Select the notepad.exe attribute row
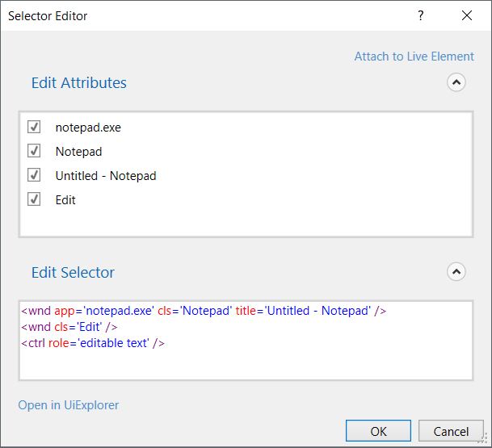 click(88, 127)
